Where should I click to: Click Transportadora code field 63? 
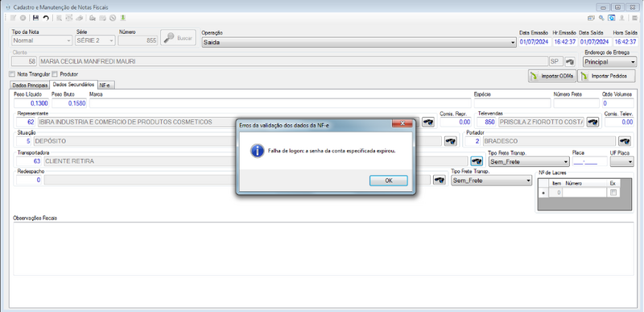(29, 161)
